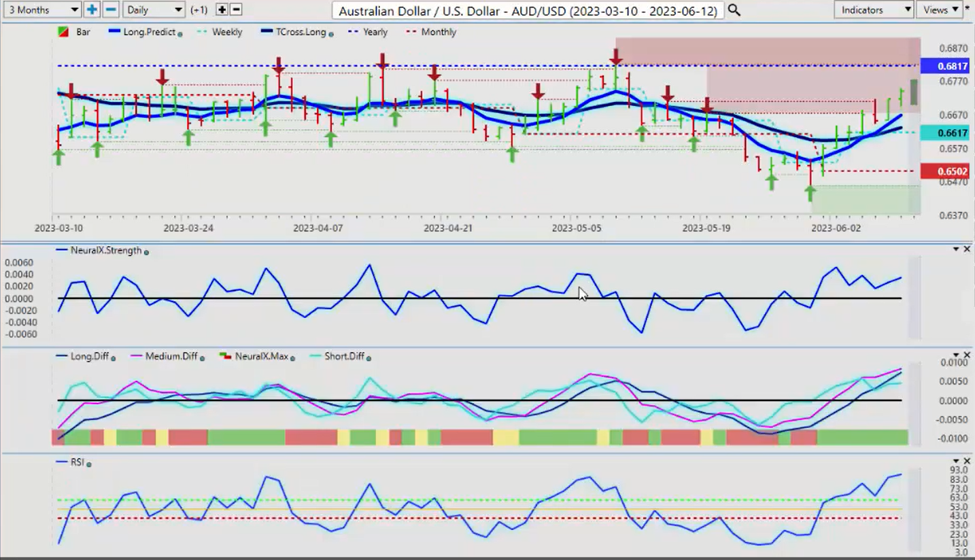Click the 2023-03-24 date axis label
The image size is (975, 560).
tap(188, 228)
